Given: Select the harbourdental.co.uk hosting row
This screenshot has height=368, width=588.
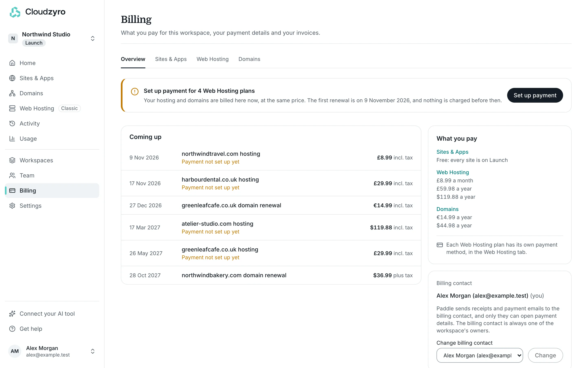Looking at the screenshot, I should pyautogui.click(x=271, y=183).
